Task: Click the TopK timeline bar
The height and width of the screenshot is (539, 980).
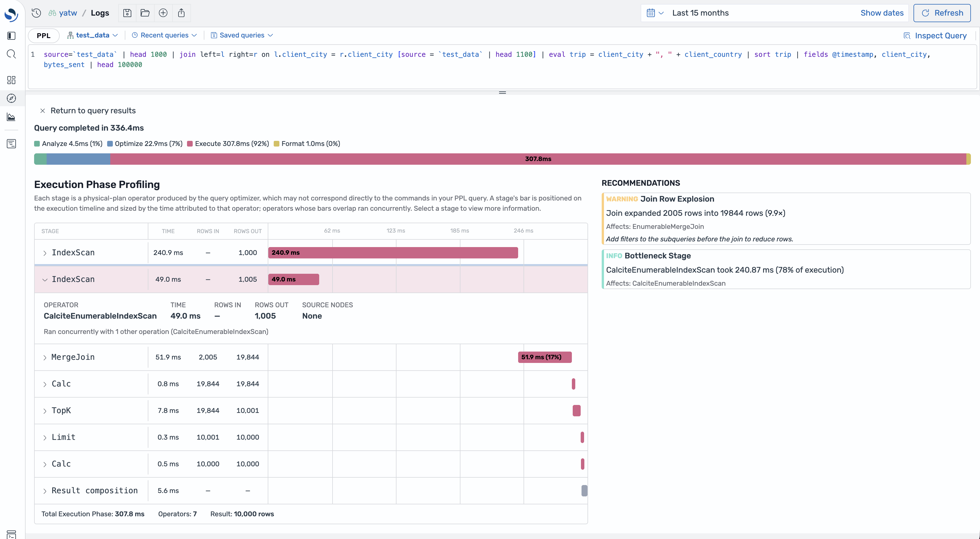Action: (576, 411)
